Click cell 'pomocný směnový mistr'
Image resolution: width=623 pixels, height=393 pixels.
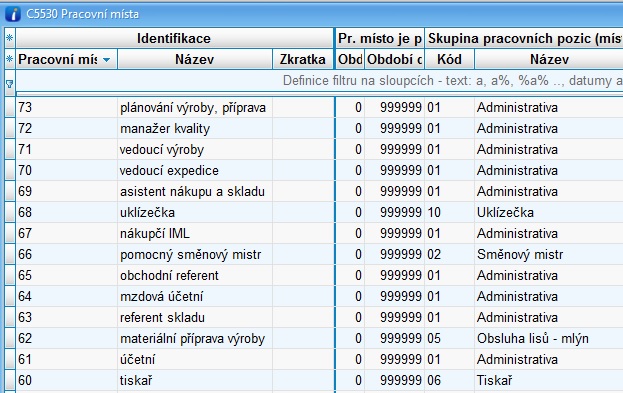195,254
